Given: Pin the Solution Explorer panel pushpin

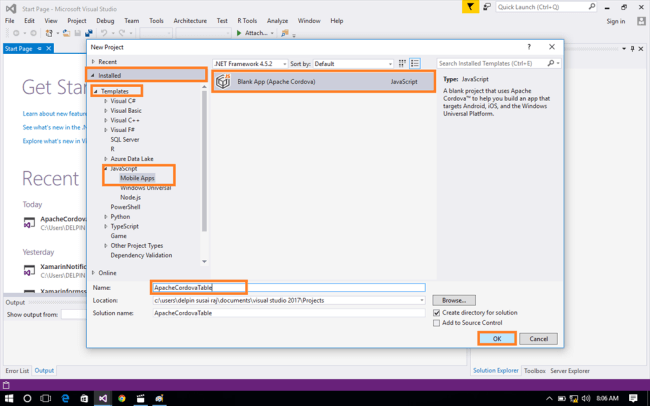Looking at the screenshot, I should tap(632, 49).
